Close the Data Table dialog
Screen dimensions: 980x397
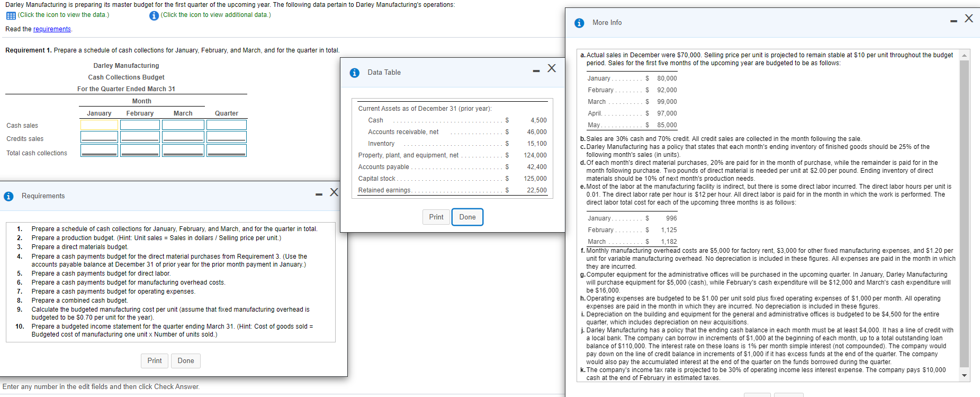(x=552, y=68)
